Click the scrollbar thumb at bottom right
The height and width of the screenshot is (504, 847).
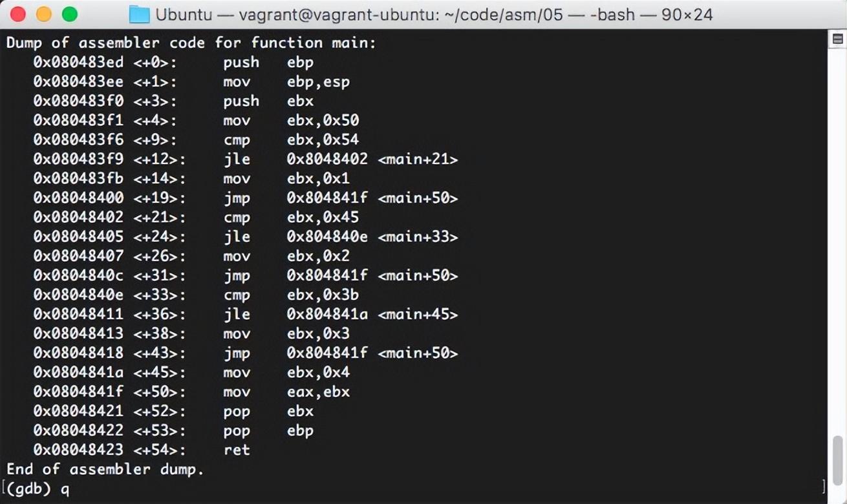[838, 459]
